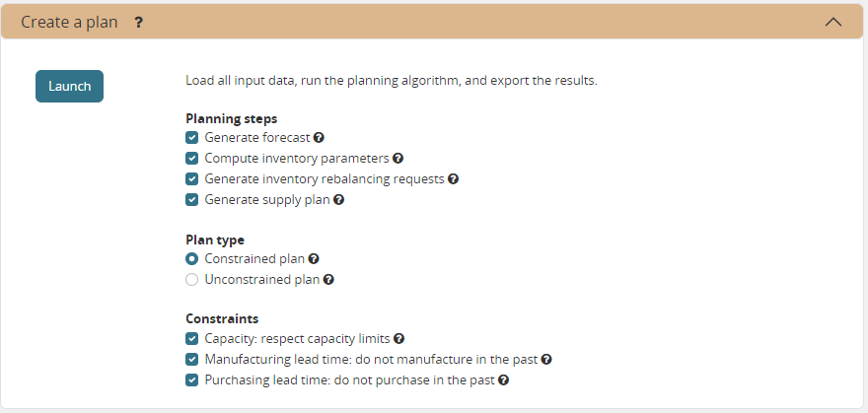Click help icon for Purchasing lead time
Image resolution: width=868 pixels, height=413 pixels.
pos(503,379)
